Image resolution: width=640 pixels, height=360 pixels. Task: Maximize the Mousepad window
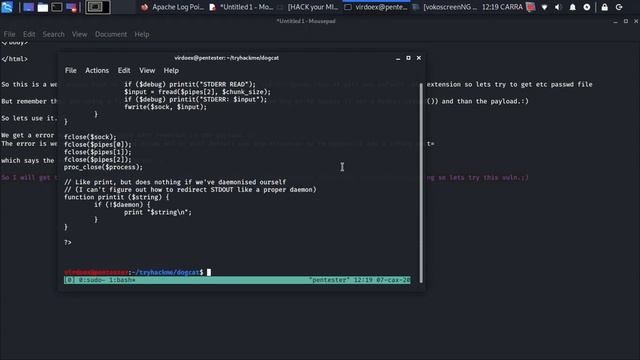click(x=626, y=21)
